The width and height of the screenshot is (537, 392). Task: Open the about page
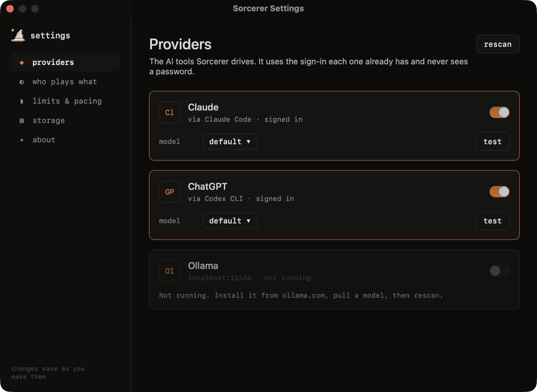coord(66,140)
